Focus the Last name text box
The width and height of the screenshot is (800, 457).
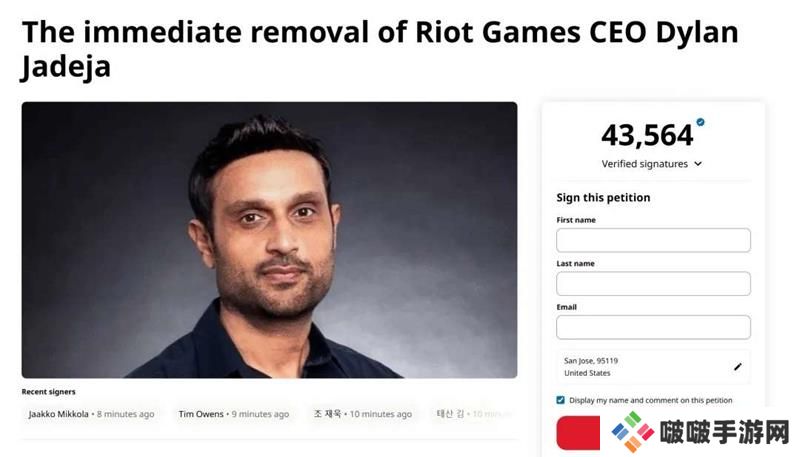[653, 284]
